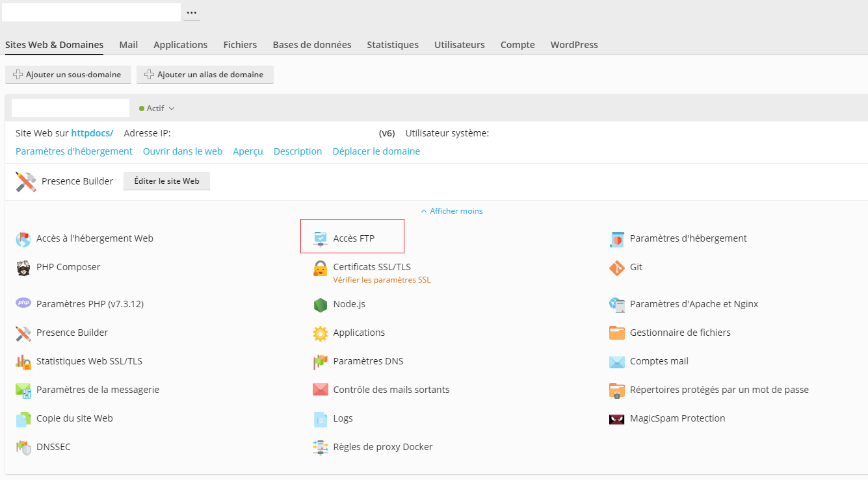The width and height of the screenshot is (868, 480).
Task: Open the DNSSEC text link
Action: [53, 447]
